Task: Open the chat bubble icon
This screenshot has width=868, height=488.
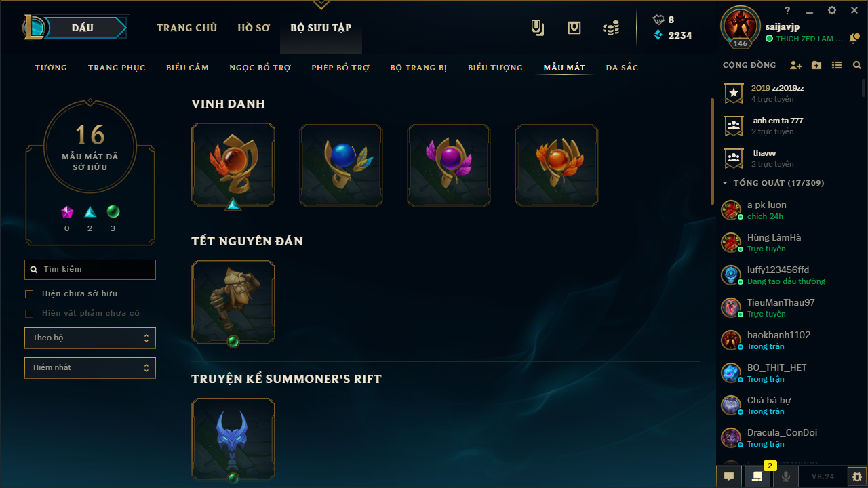Action: (x=729, y=476)
